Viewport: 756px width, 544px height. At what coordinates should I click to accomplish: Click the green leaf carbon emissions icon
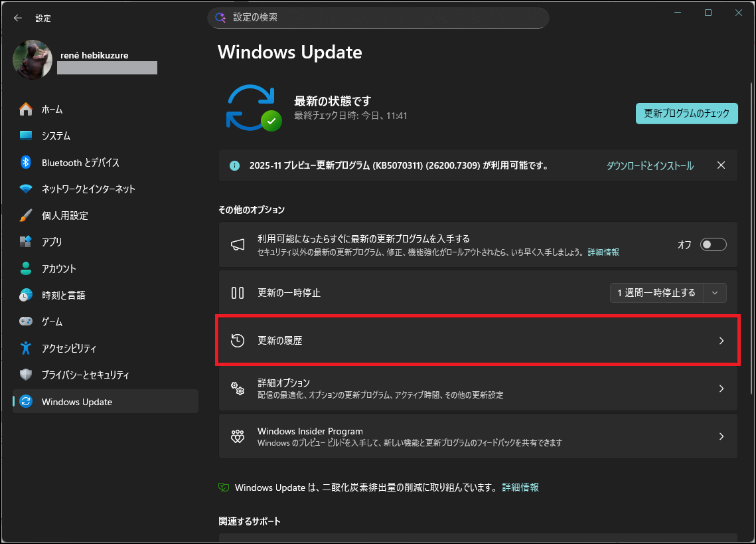(x=224, y=488)
